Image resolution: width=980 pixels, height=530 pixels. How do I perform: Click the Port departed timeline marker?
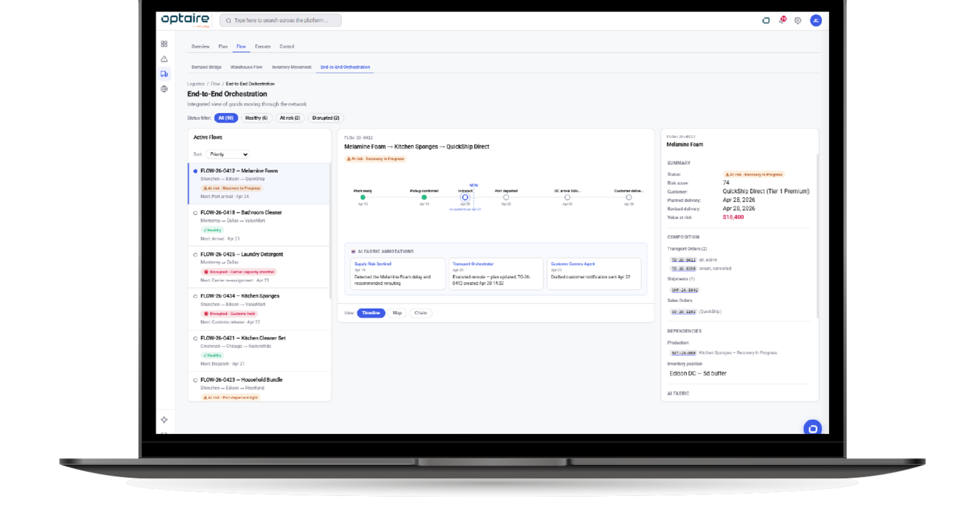(506, 197)
